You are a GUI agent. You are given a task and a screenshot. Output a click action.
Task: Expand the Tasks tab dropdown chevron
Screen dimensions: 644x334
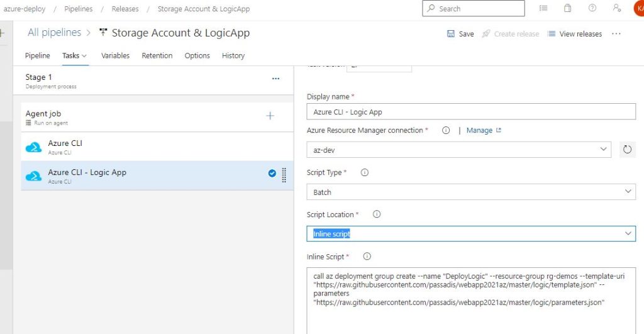[x=84, y=56]
